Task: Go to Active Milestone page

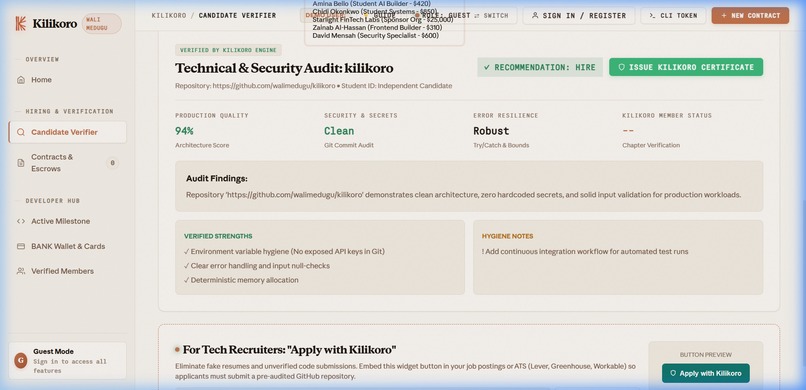Action: click(x=67, y=221)
